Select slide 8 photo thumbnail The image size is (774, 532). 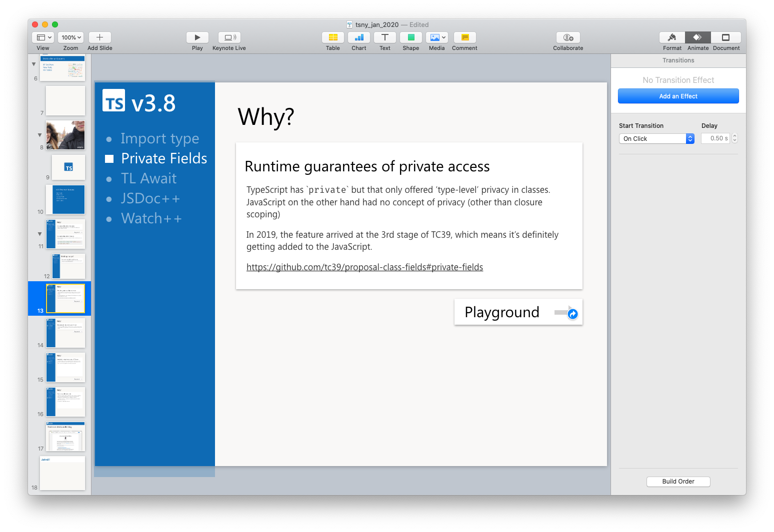[65, 135]
